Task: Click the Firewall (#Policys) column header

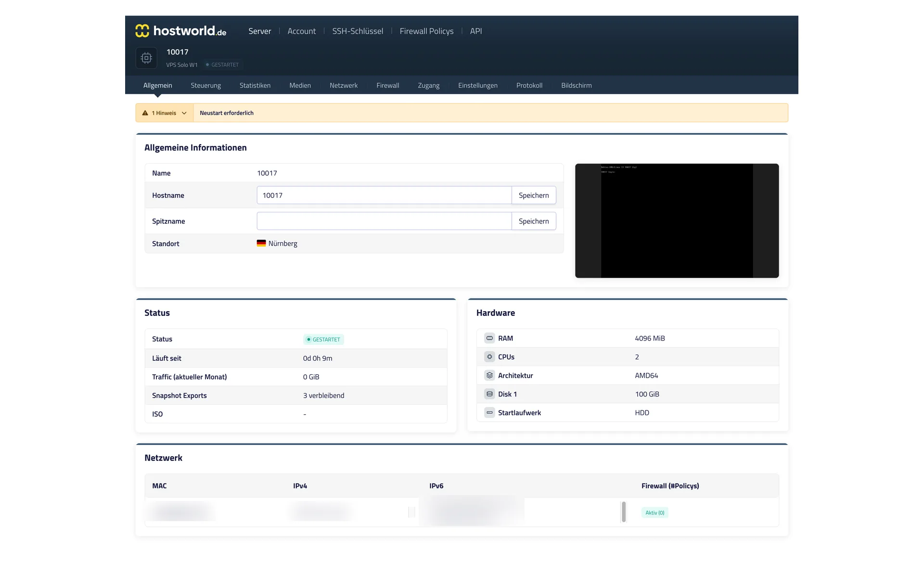Action: click(670, 486)
